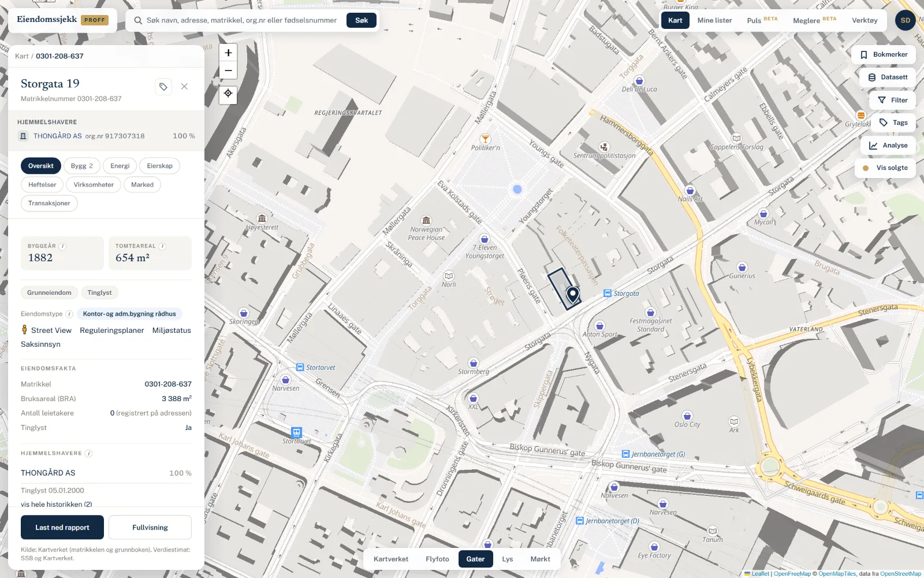Click the company icon beside THONGÅRD AS
The width and height of the screenshot is (924, 578).
(x=23, y=136)
